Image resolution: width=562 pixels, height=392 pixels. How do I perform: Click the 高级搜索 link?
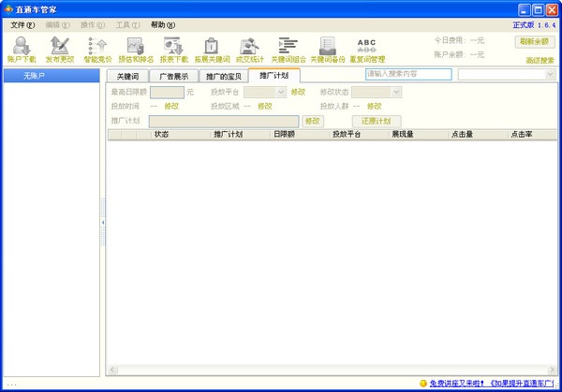pos(540,61)
